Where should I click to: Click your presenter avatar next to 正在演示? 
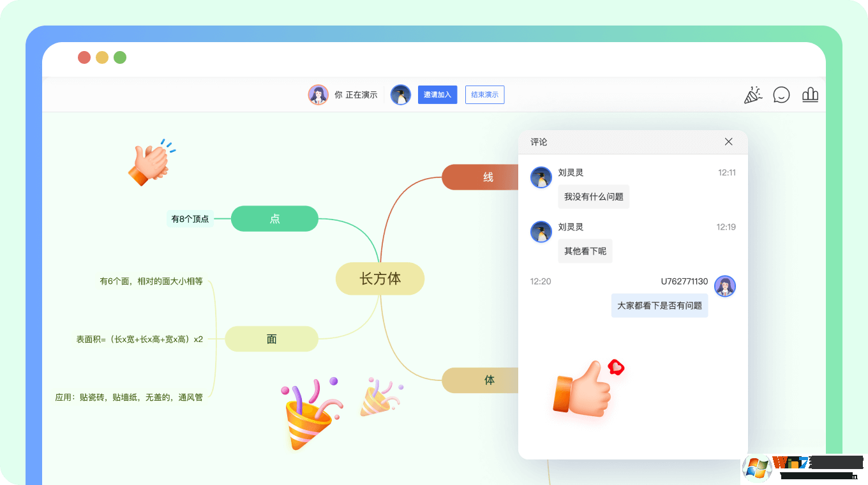[318, 94]
